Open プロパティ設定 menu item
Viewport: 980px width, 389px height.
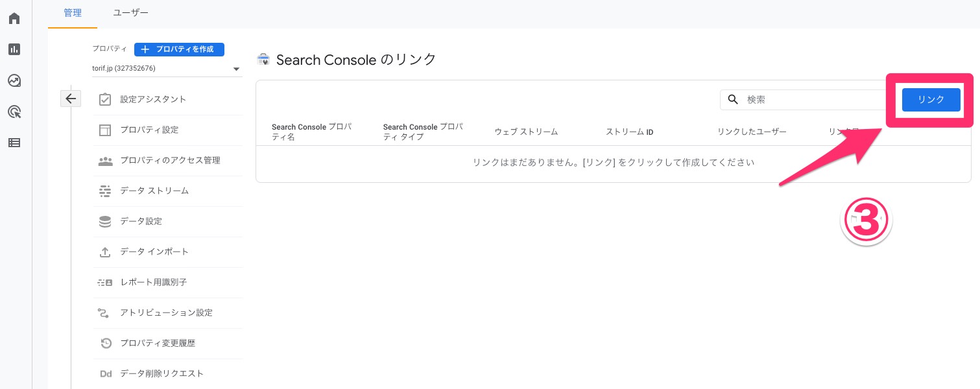[149, 130]
